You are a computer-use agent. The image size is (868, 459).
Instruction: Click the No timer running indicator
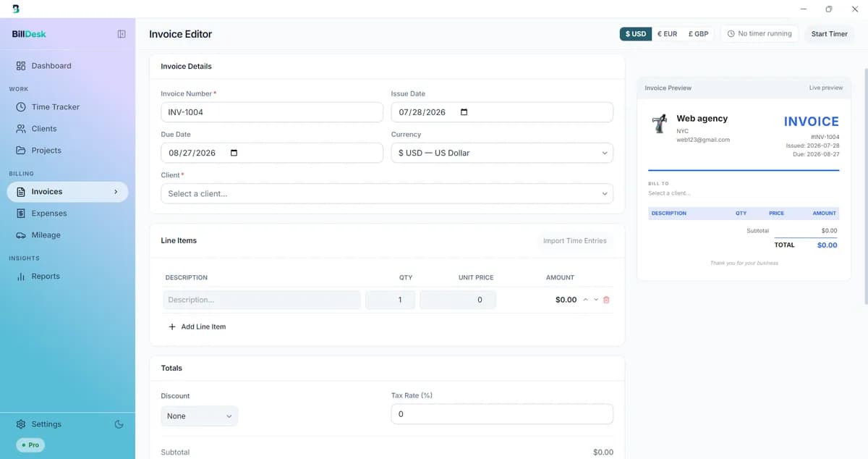tap(759, 34)
